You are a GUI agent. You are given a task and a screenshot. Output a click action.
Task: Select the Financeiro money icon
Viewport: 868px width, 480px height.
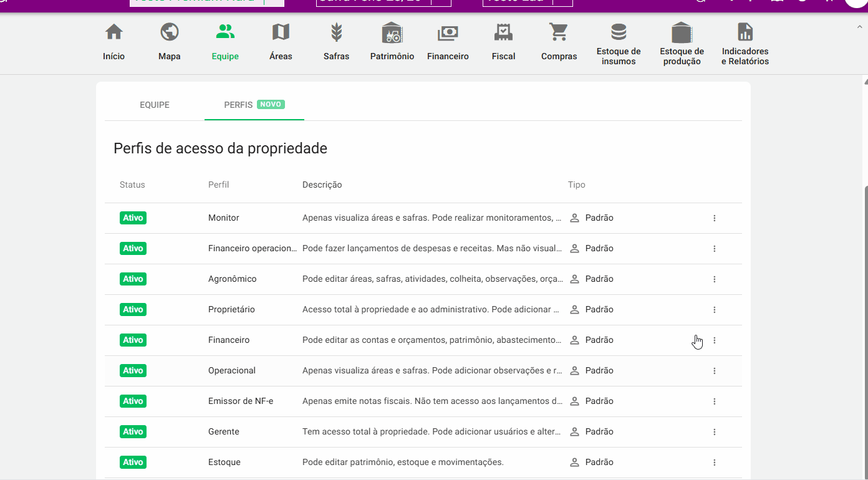pyautogui.click(x=447, y=31)
